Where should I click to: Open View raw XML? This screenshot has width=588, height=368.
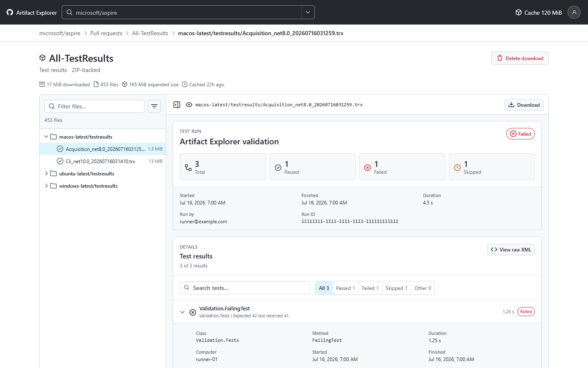[511, 249]
